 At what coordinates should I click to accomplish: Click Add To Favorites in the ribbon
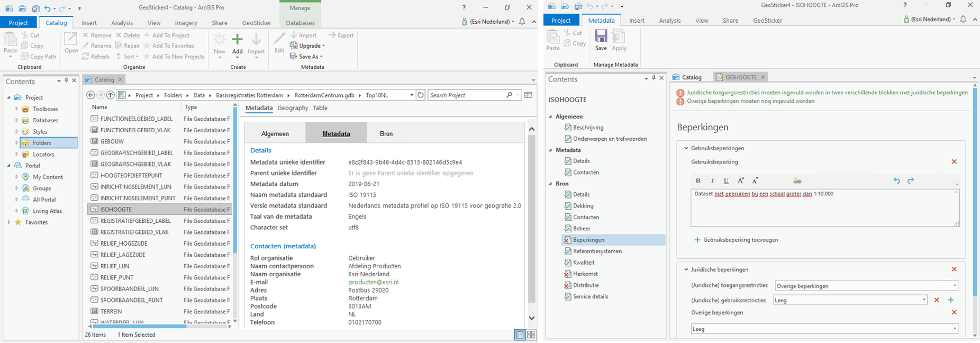point(169,46)
